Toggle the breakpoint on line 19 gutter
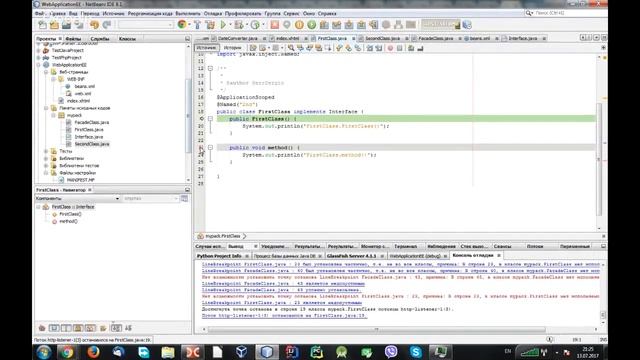640x360 pixels. (201, 119)
